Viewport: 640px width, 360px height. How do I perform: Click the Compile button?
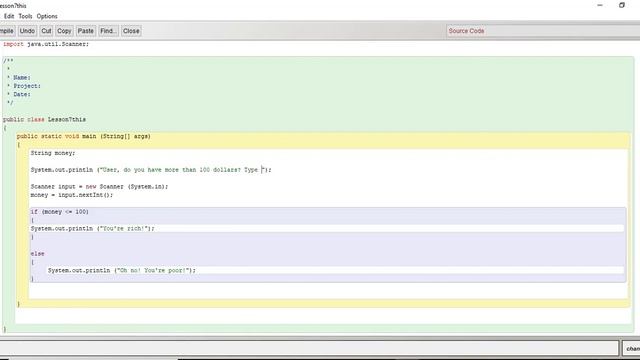point(7,31)
